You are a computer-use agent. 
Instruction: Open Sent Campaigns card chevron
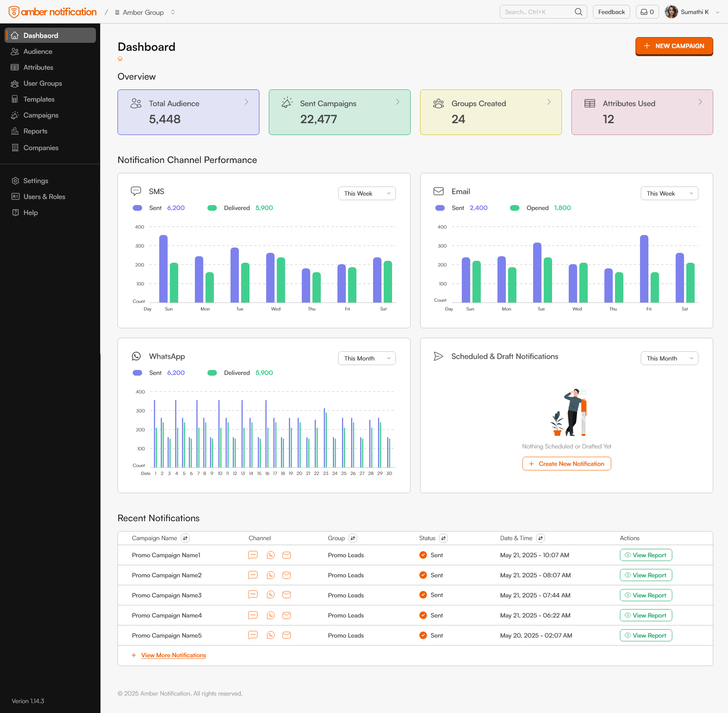point(397,102)
